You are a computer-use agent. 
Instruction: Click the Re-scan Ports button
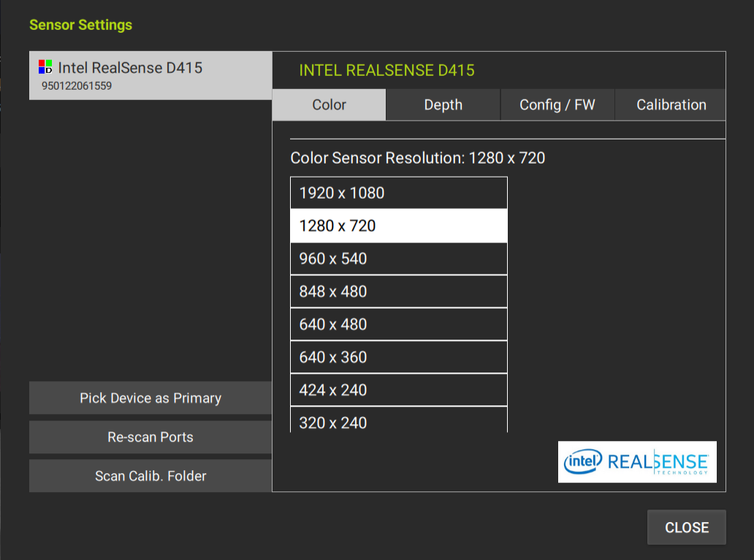tap(151, 437)
